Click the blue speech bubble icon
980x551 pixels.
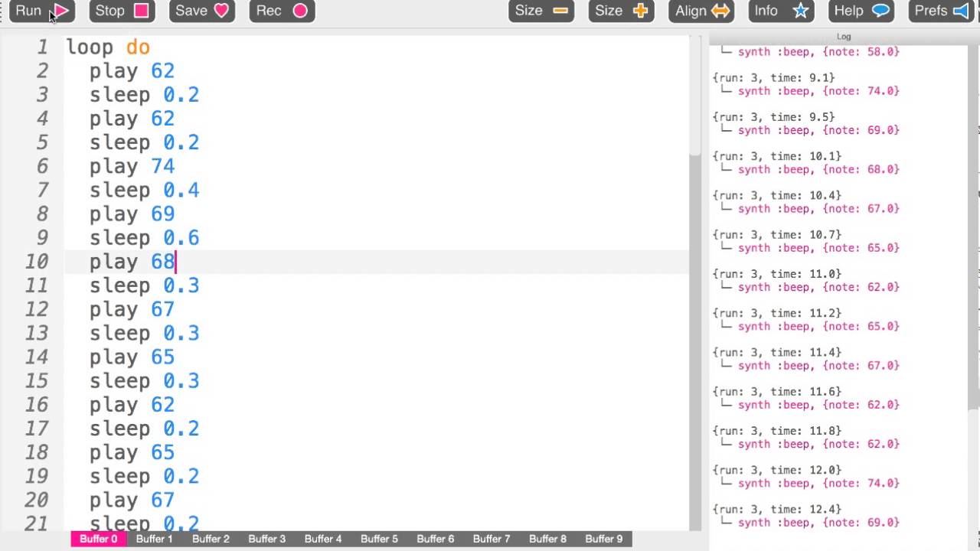pyautogui.click(x=880, y=11)
